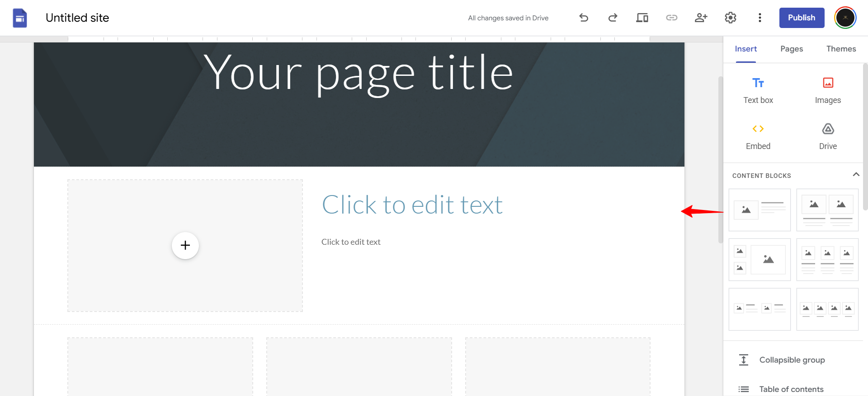Click the Google account avatar
Screen dimensions: 868x396
[x=845, y=18]
